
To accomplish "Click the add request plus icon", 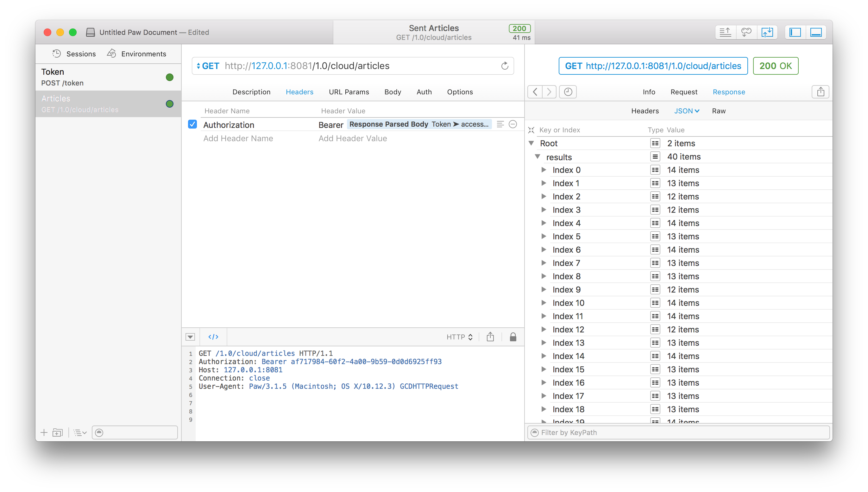I will (x=44, y=432).
